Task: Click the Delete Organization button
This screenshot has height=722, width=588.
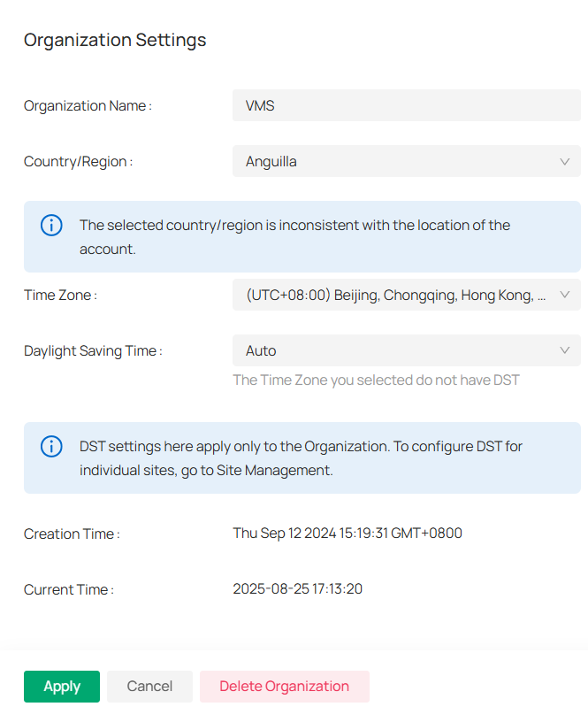Action: coord(284,686)
